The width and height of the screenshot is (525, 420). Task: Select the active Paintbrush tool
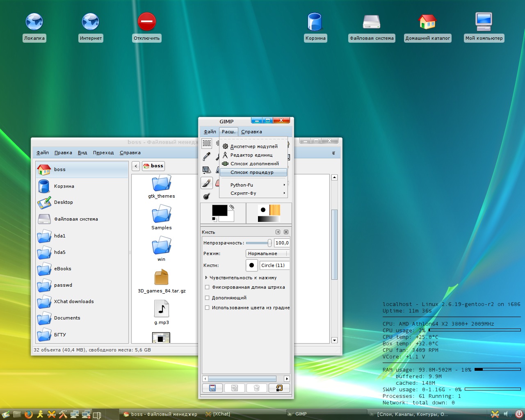click(207, 183)
